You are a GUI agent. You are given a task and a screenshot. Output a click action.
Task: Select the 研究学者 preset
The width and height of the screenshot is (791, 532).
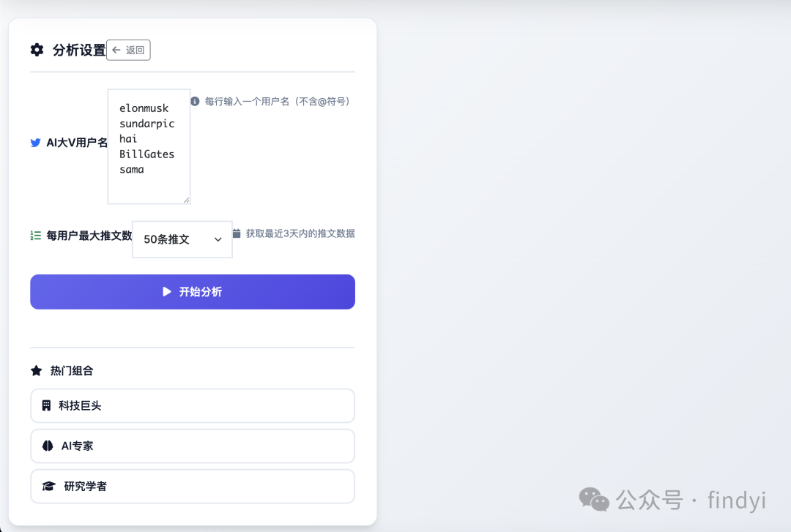[193, 486]
